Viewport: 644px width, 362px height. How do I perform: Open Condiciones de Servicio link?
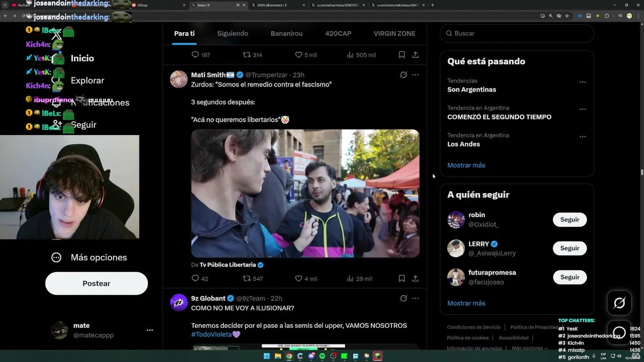point(473,327)
